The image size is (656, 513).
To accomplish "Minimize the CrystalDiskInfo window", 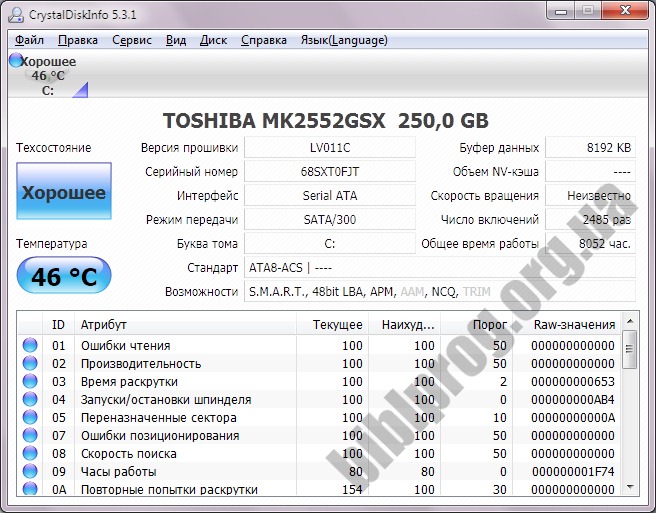I will click(561, 10).
